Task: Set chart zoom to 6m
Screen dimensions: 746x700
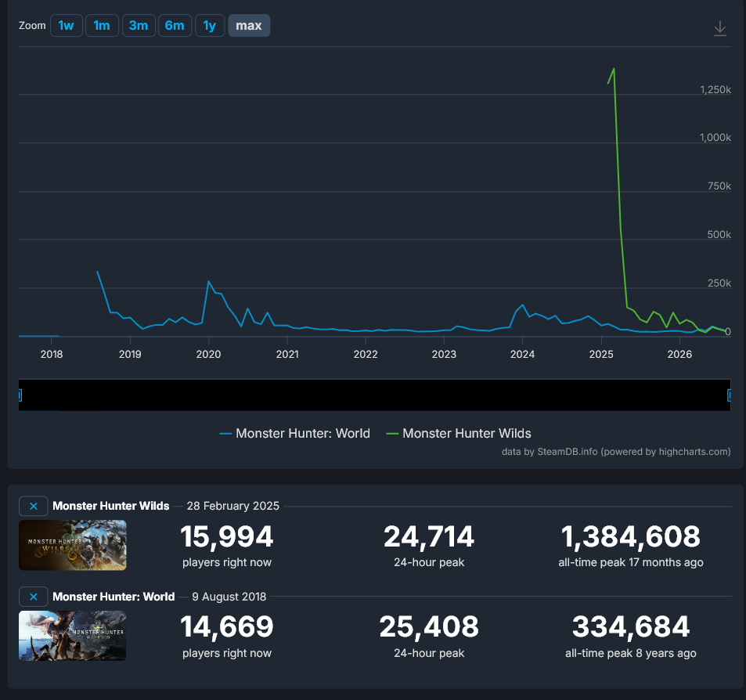Action: click(175, 25)
